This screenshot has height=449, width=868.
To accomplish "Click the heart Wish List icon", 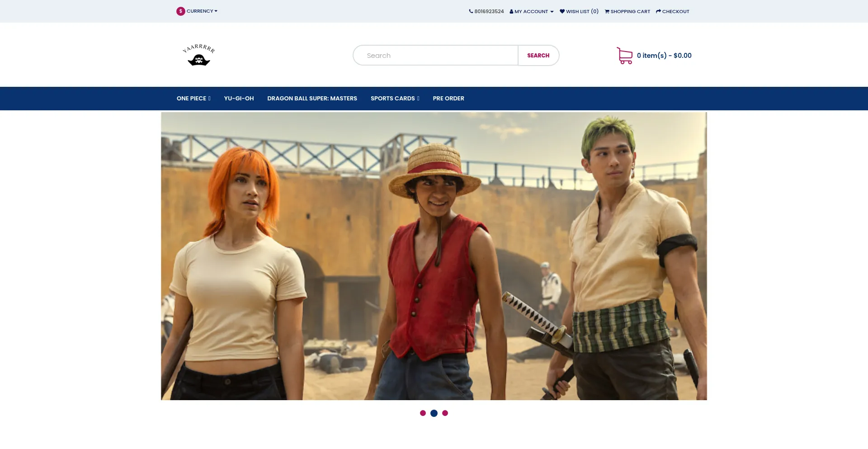I will pyautogui.click(x=562, y=11).
